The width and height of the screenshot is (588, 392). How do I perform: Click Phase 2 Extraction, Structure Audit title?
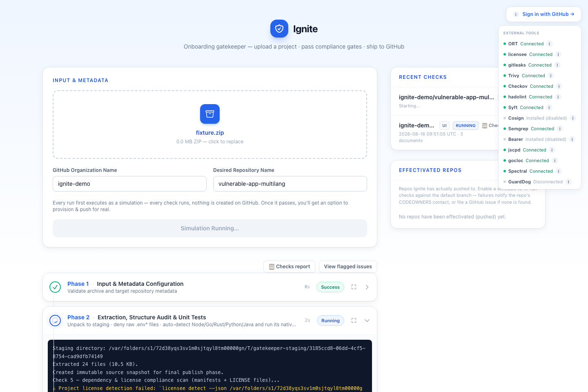coord(152,317)
